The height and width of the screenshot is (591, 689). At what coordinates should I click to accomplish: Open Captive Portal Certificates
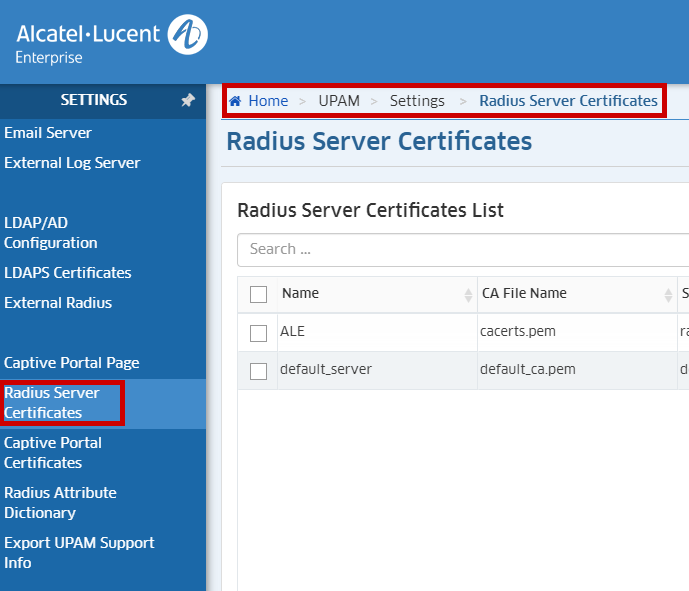click(53, 453)
